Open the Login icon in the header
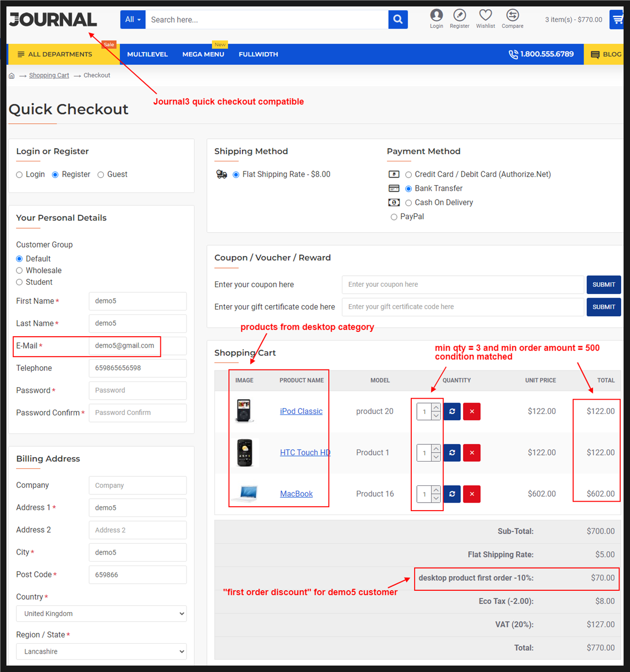The height and width of the screenshot is (672, 630). [436, 15]
